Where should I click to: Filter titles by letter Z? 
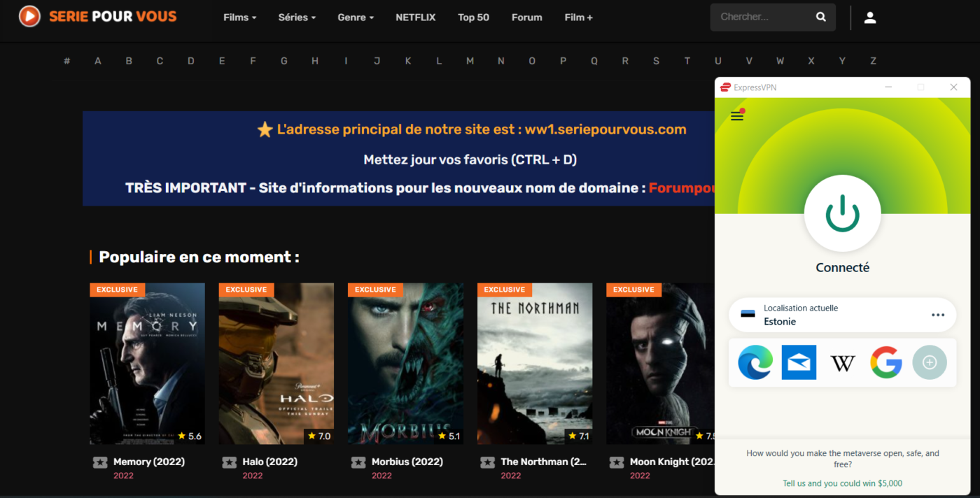point(873,61)
